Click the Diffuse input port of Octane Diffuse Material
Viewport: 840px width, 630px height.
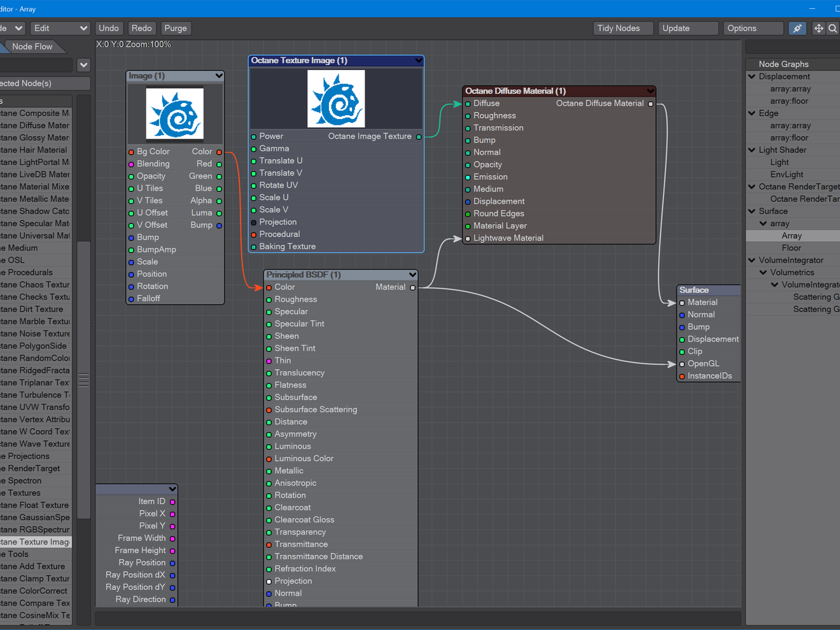468,104
